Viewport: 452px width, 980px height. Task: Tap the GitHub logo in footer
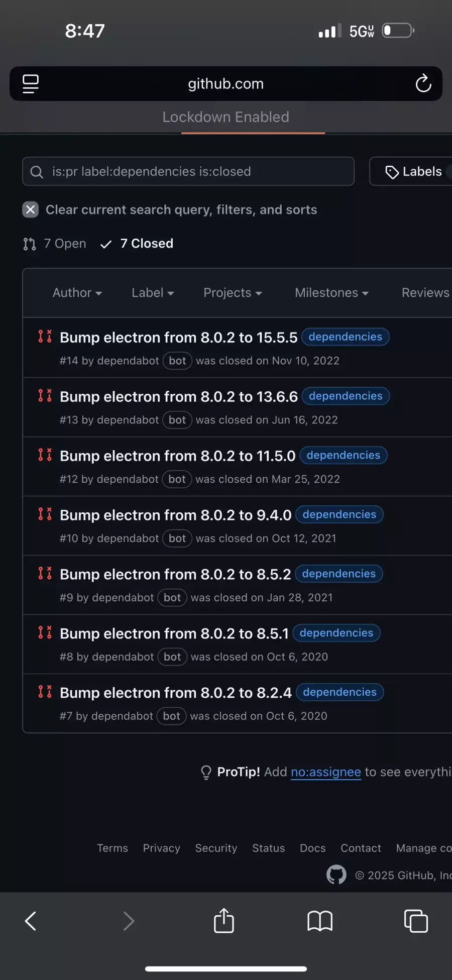coord(336,875)
